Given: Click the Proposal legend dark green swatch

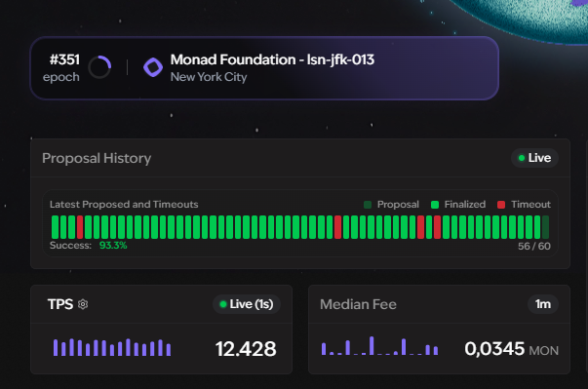Looking at the screenshot, I should point(368,205).
